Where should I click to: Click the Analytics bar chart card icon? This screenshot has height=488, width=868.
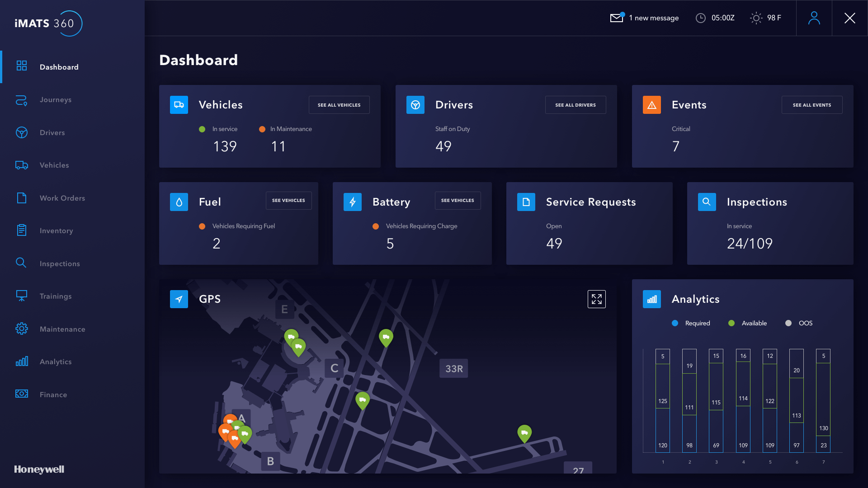point(651,299)
